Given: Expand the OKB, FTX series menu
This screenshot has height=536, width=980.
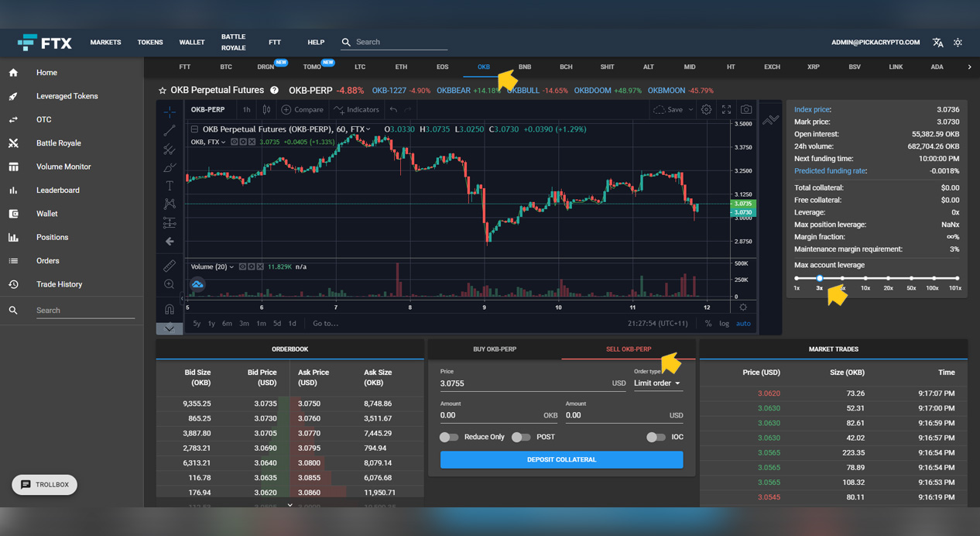Looking at the screenshot, I should 223,143.
